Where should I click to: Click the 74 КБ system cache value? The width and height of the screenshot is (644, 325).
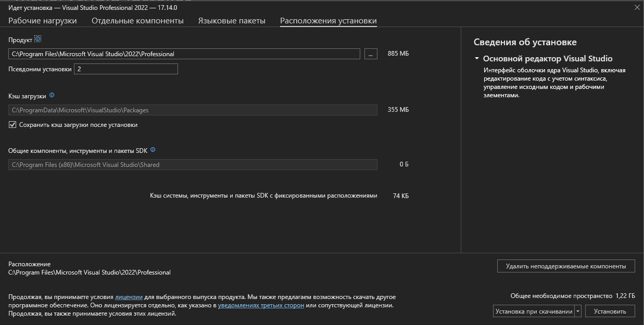click(x=401, y=196)
